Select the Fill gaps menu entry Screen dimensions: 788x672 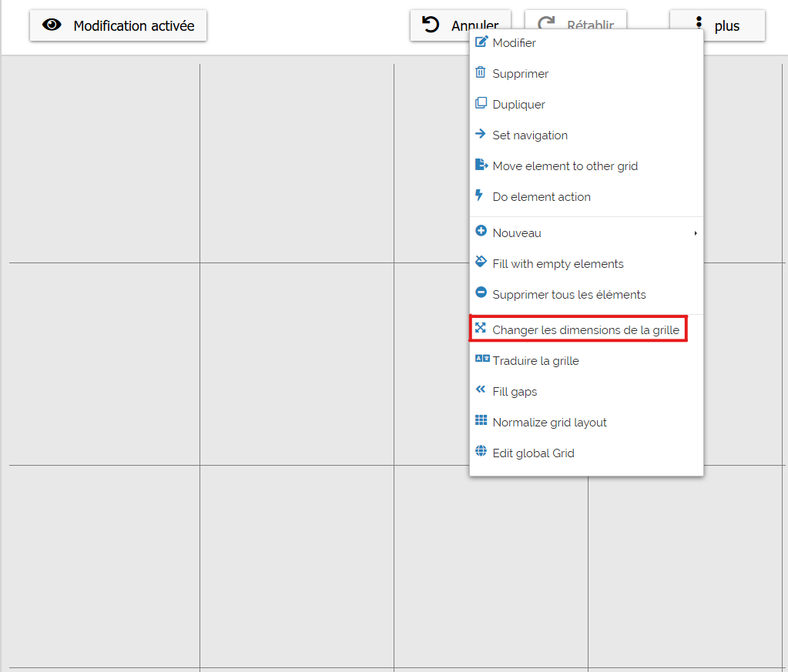click(515, 391)
